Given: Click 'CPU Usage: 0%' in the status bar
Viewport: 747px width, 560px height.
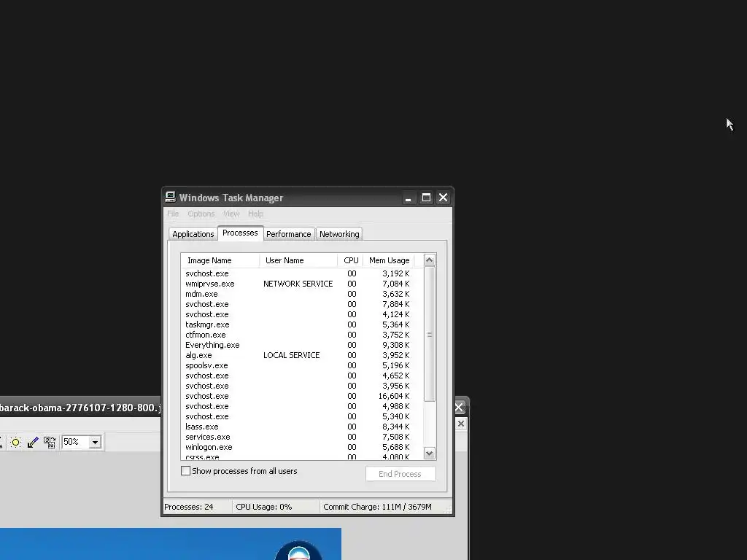Looking at the screenshot, I should tap(264, 507).
